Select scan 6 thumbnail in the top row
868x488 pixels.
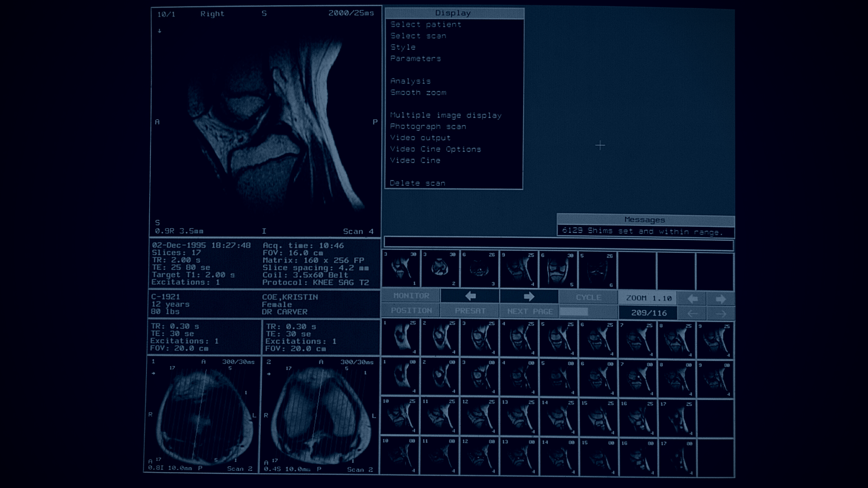(x=597, y=271)
